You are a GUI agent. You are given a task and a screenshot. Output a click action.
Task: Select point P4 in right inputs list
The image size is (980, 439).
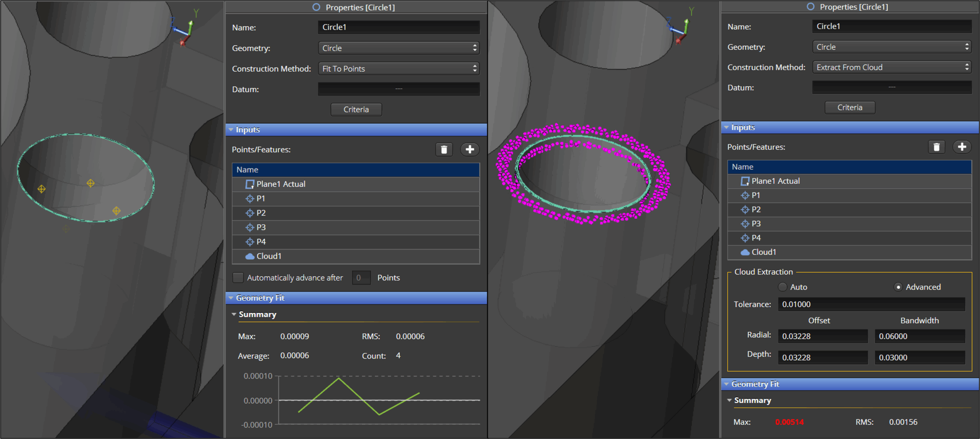(756, 238)
